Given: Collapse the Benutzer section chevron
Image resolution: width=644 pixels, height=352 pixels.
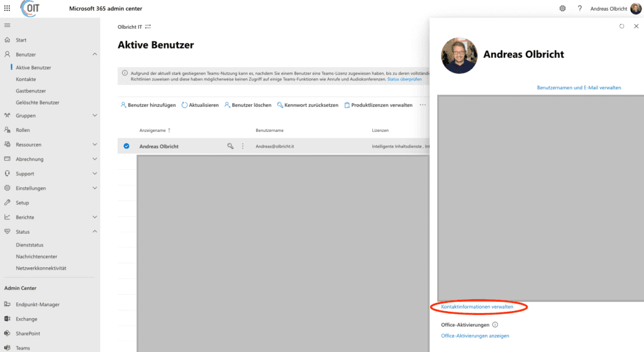Looking at the screenshot, I should tap(95, 54).
